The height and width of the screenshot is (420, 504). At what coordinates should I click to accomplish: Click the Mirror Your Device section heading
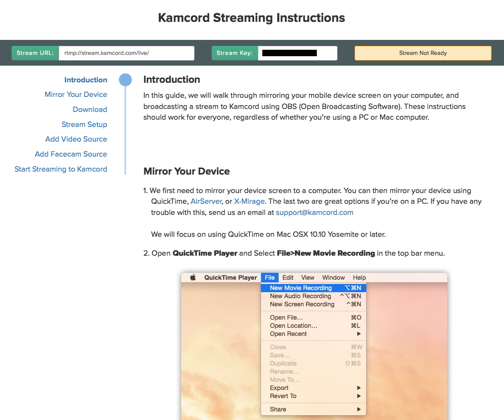pos(186,171)
